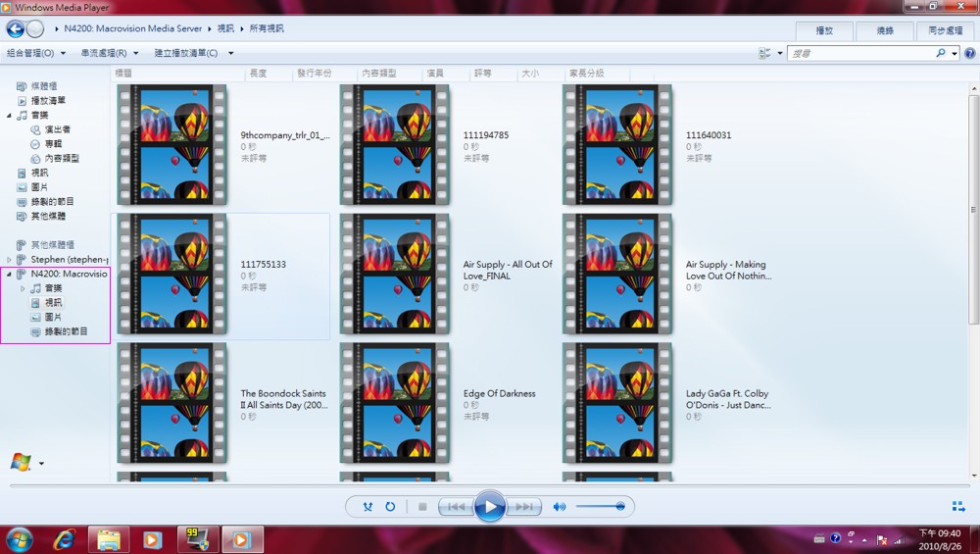Switch to Now Playing mode icon

958,507
